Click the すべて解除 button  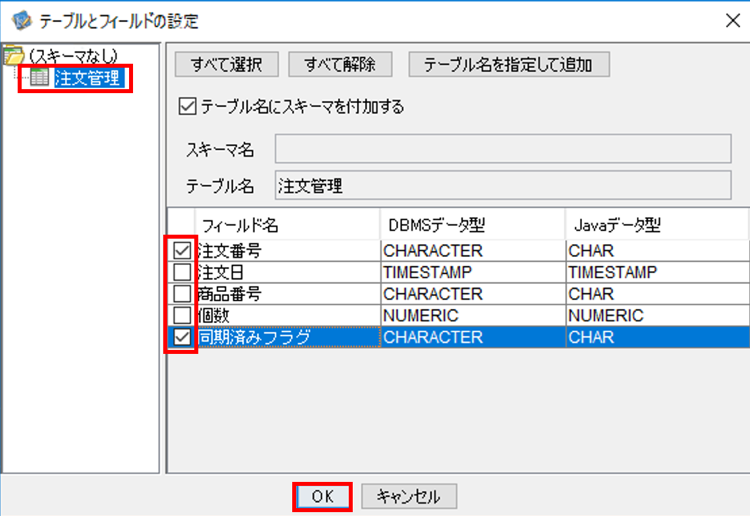pos(340,64)
